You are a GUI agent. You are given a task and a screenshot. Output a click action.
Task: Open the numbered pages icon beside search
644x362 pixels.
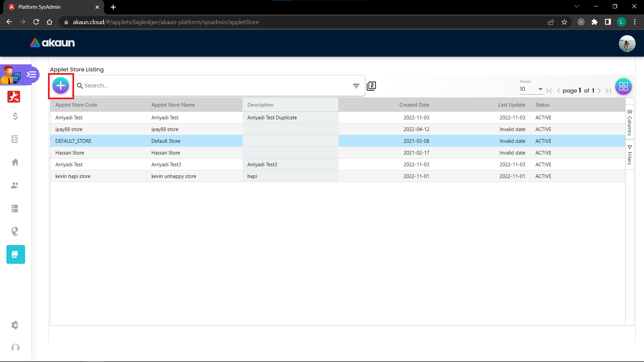pos(371,86)
